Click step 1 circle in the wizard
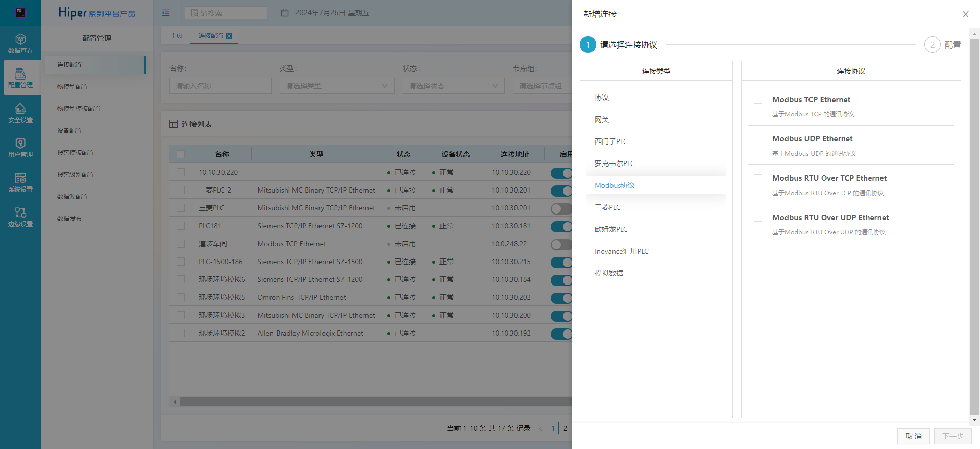This screenshot has width=980, height=449. [x=588, y=44]
